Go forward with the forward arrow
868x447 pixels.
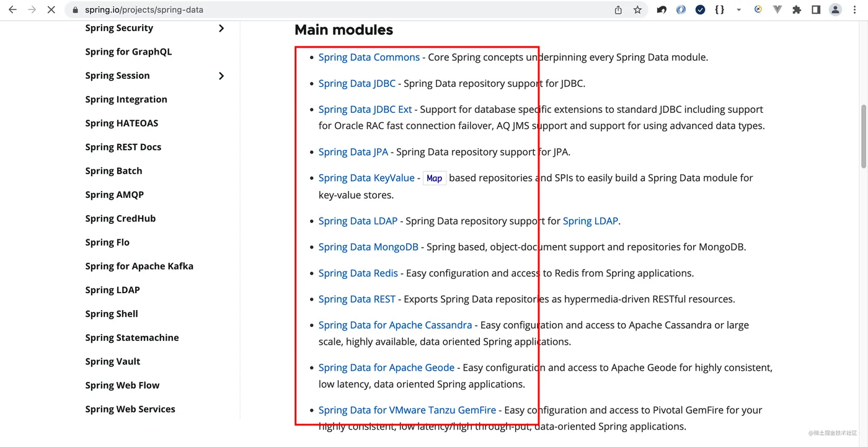click(32, 10)
